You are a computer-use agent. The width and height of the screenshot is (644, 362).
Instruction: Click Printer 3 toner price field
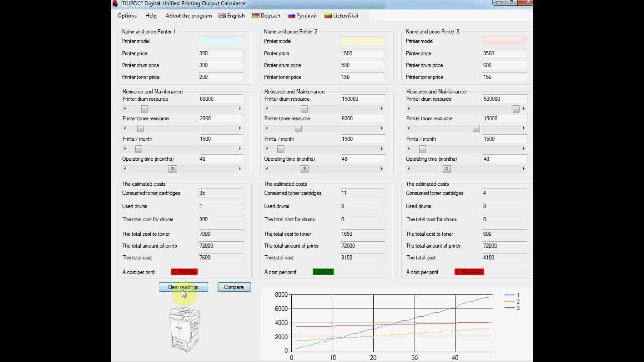pyautogui.click(x=505, y=77)
